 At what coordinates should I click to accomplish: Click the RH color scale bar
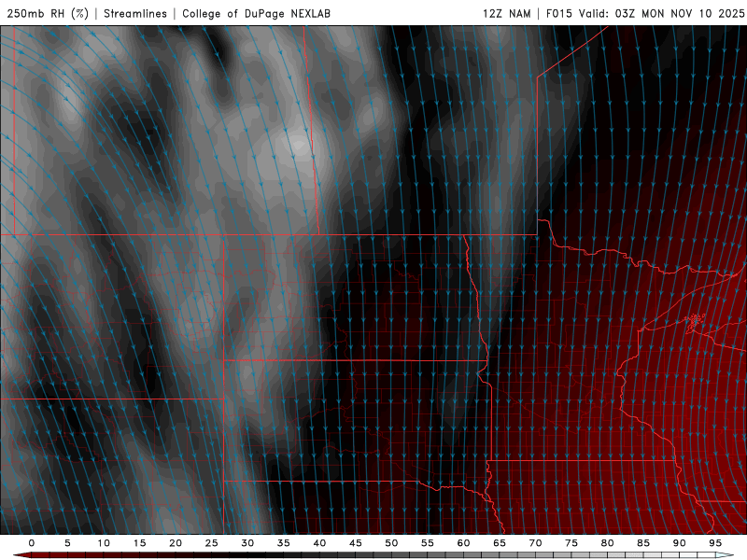pos(373,555)
